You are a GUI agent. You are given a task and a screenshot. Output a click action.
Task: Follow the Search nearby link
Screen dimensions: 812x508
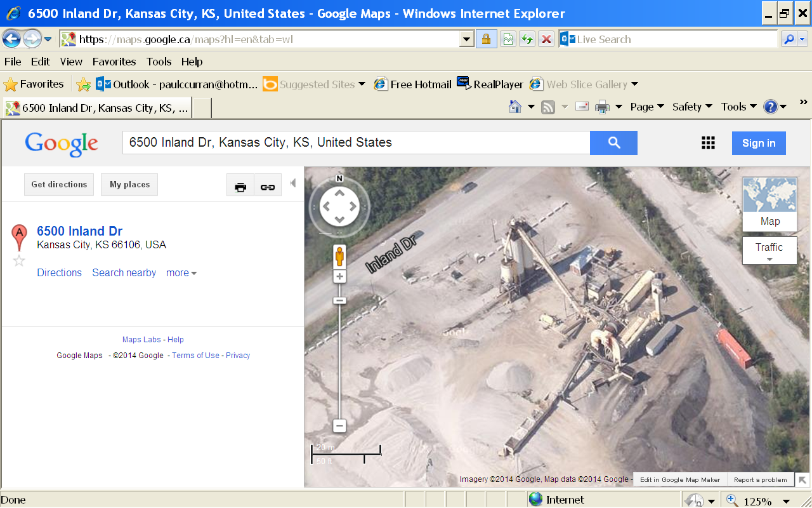click(x=124, y=273)
